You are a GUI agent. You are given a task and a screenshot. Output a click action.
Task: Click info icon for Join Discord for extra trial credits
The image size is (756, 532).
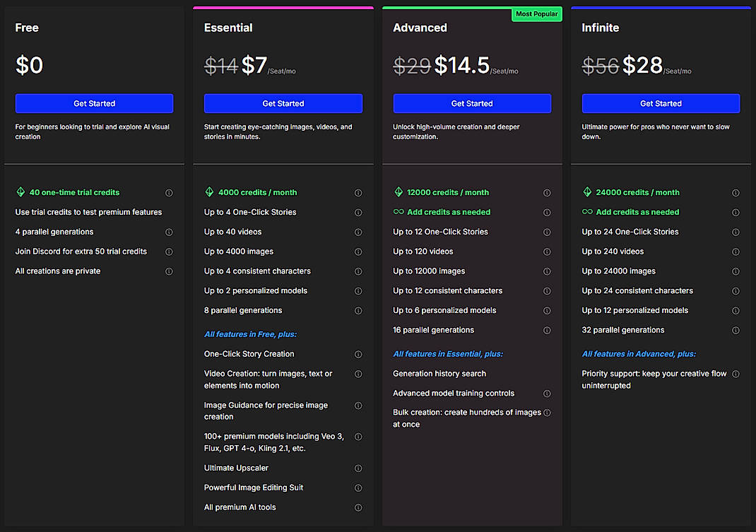pos(169,251)
